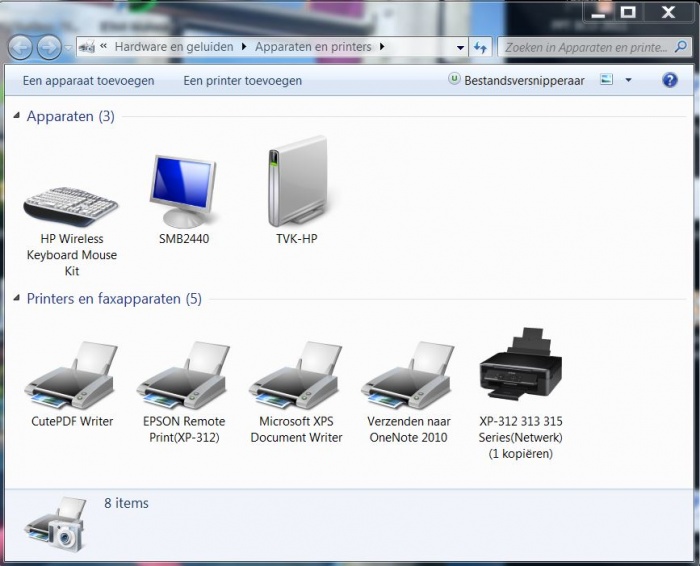Click the blue help question mark icon
The width and height of the screenshot is (700, 566).
click(x=670, y=80)
